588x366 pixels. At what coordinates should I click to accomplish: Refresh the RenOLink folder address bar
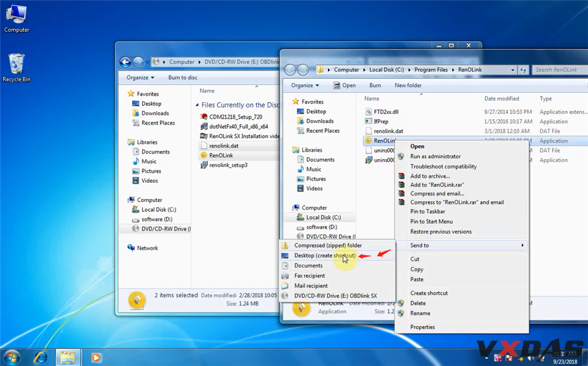[x=523, y=70]
